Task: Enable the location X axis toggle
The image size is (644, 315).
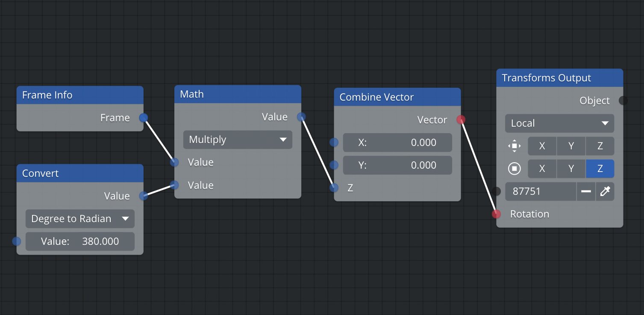Action: point(542,146)
